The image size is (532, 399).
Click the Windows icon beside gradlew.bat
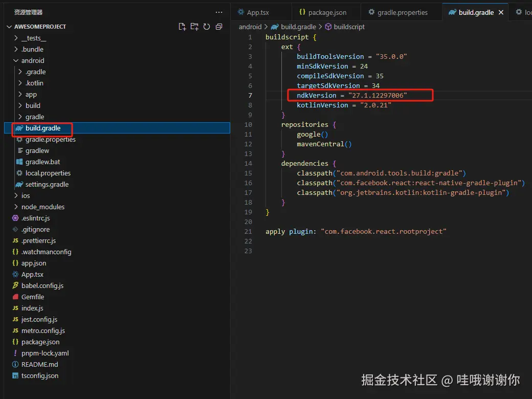click(19, 162)
